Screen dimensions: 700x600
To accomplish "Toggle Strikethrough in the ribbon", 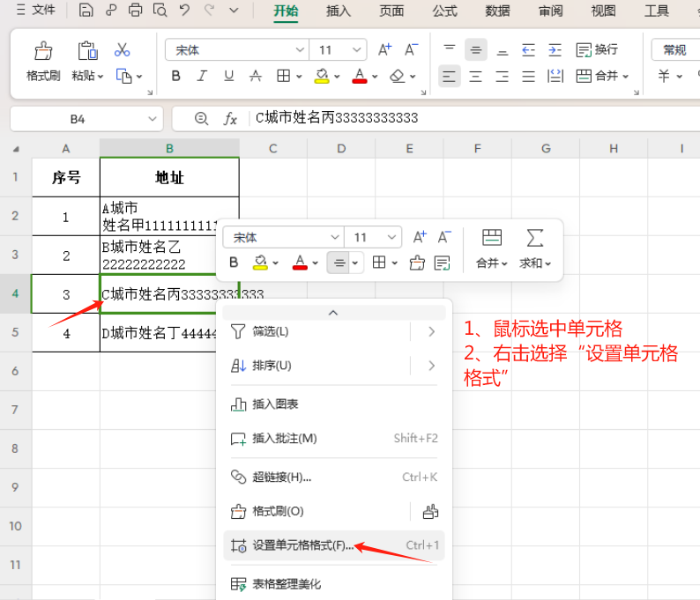I will click(256, 77).
